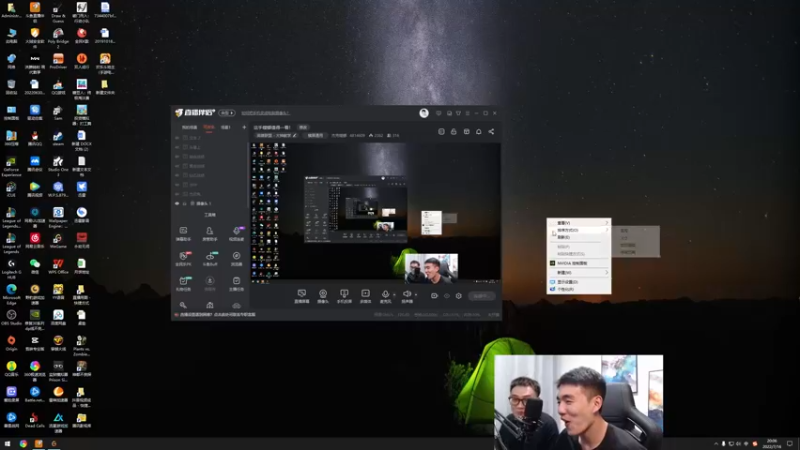Viewport: 800px width, 450px height.
Task: Click the multimedia source icon in bottom toolbar
Action: (365, 295)
